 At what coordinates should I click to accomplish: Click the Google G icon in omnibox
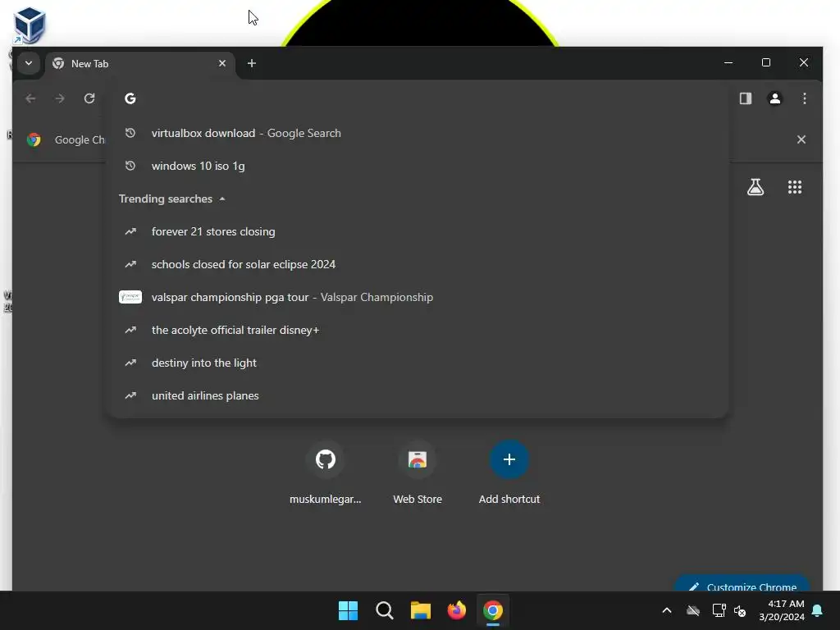(130, 98)
